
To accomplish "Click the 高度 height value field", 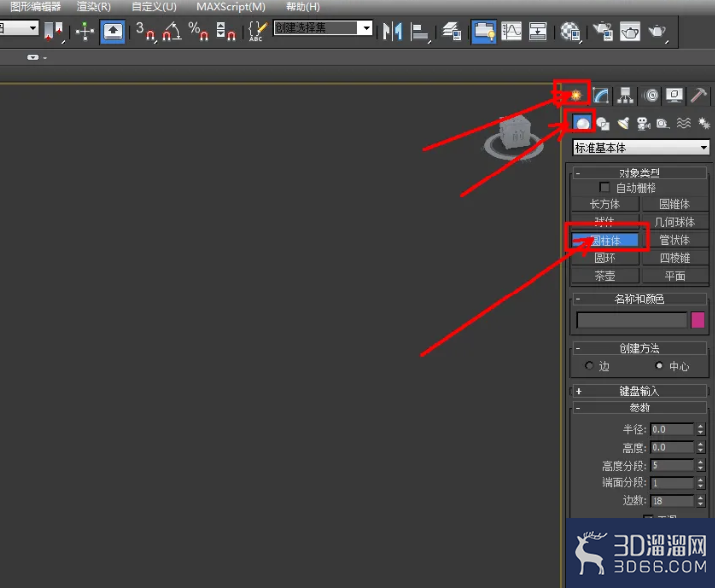I will point(671,447).
